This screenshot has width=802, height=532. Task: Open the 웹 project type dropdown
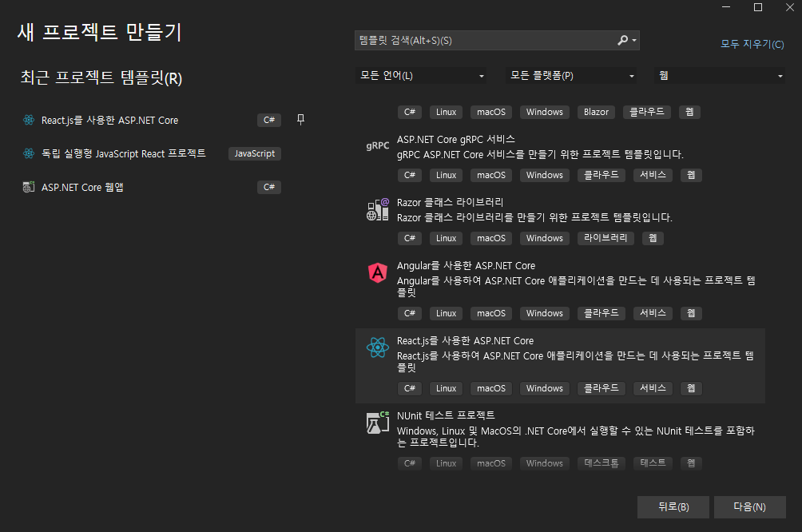[719, 76]
